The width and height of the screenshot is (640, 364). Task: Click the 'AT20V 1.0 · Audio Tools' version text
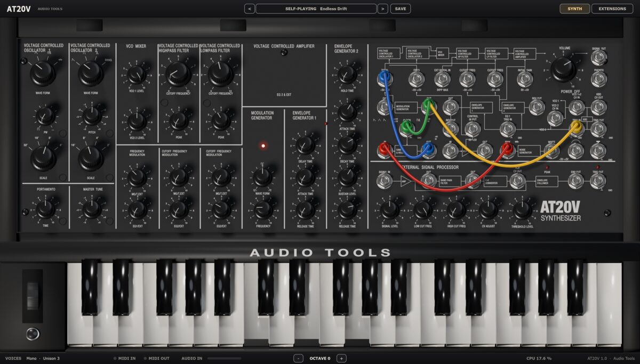coord(611,359)
